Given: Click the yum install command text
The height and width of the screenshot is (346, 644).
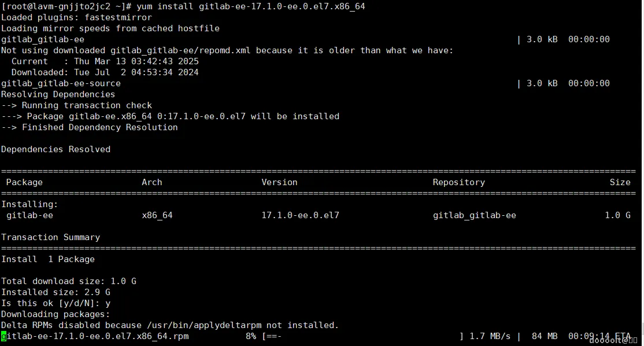Looking at the screenshot, I should (250, 6).
